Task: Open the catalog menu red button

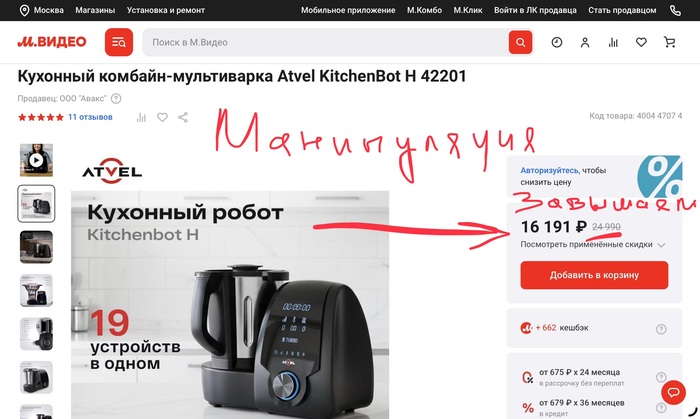Action: (x=119, y=42)
